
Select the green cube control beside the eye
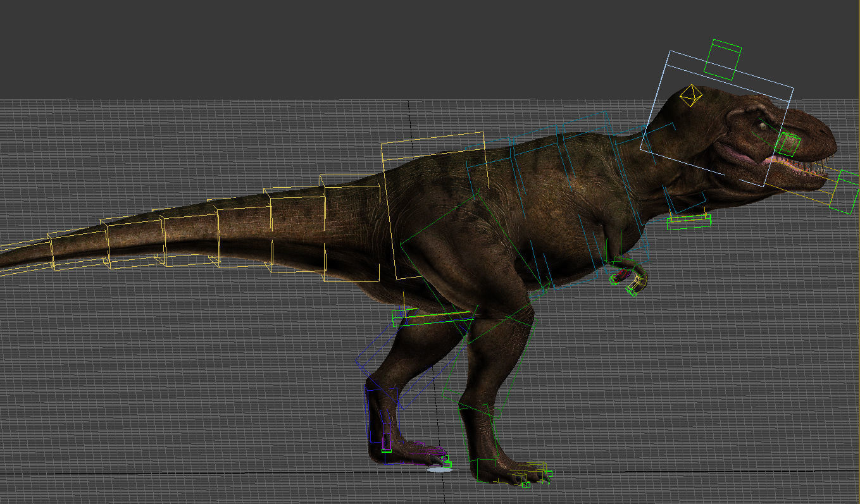click(x=788, y=144)
